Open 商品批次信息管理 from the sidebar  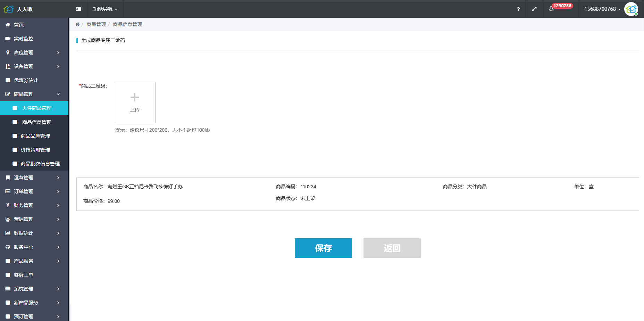[x=40, y=164]
